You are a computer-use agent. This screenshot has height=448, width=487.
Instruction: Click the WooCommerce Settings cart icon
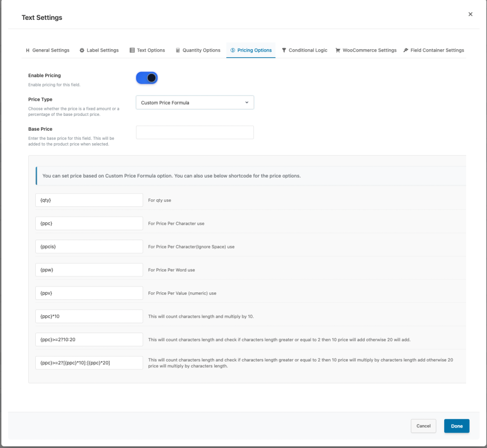(x=338, y=50)
